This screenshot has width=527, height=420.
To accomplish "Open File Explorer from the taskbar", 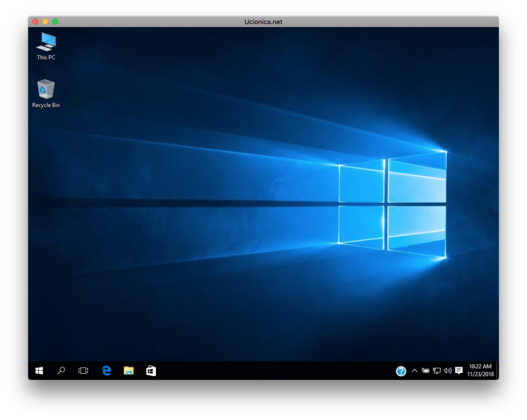I will (129, 371).
